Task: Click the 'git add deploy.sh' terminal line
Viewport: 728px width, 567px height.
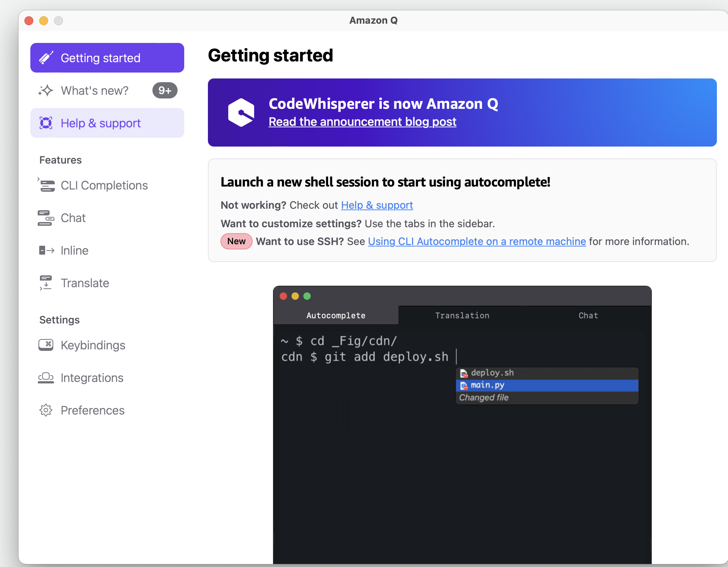Action: click(x=365, y=357)
